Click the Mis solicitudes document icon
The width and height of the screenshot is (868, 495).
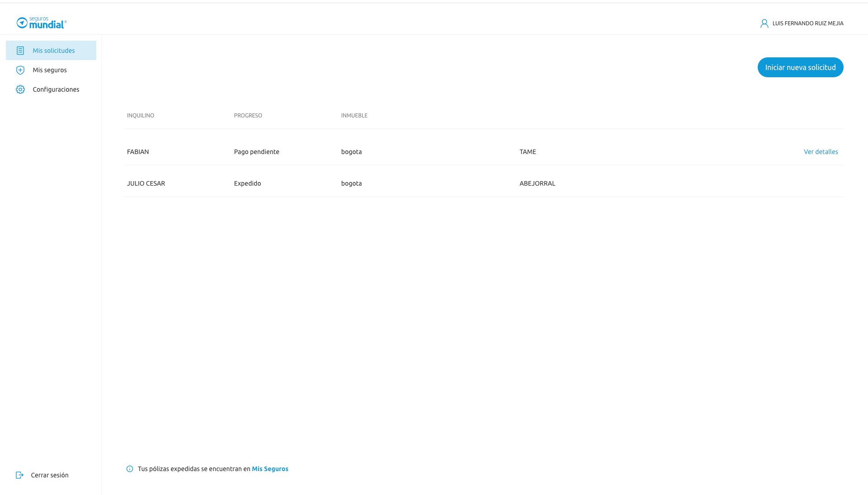coord(20,51)
